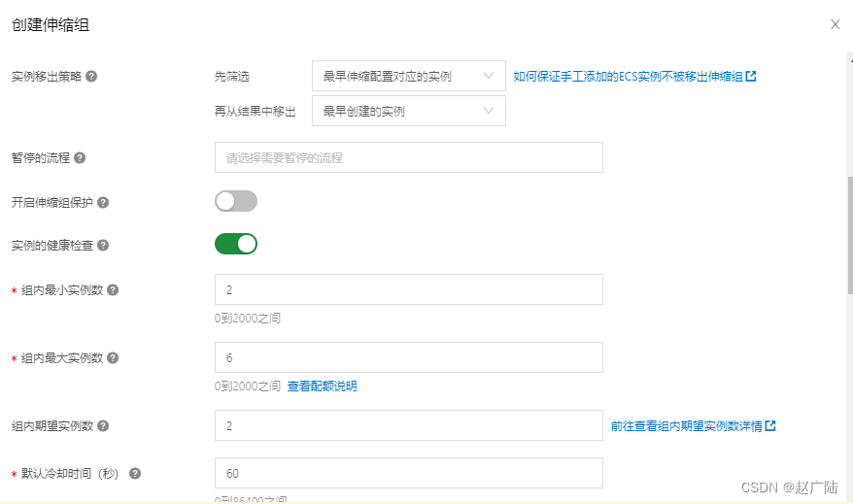Close the 创建伸缩组 dialog
The image size is (853, 504).
click(836, 24)
